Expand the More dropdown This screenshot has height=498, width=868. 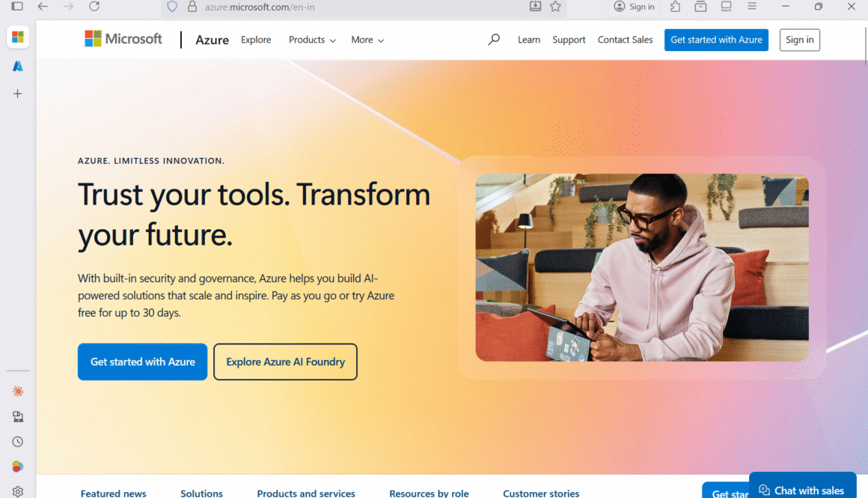pyautogui.click(x=367, y=40)
